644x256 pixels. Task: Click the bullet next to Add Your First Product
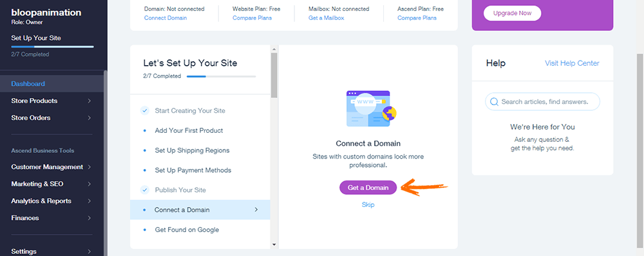[x=144, y=130]
